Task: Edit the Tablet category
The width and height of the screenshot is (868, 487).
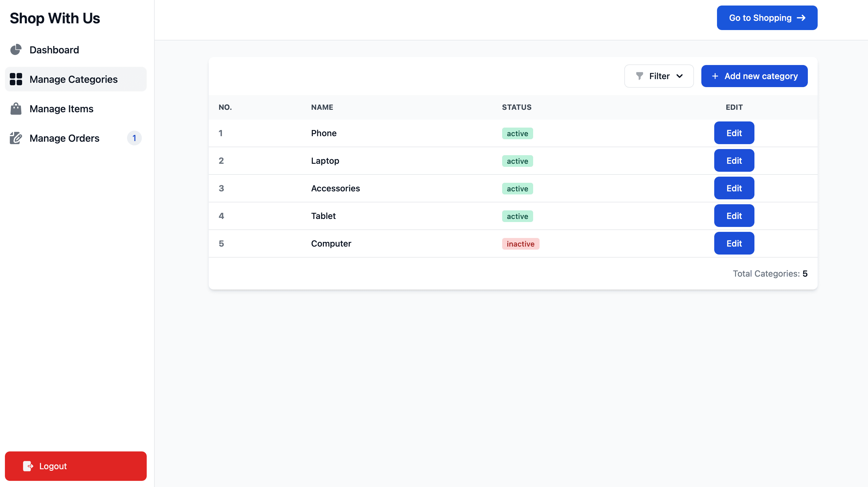Action: pyautogui.click(x=734, y=216)
